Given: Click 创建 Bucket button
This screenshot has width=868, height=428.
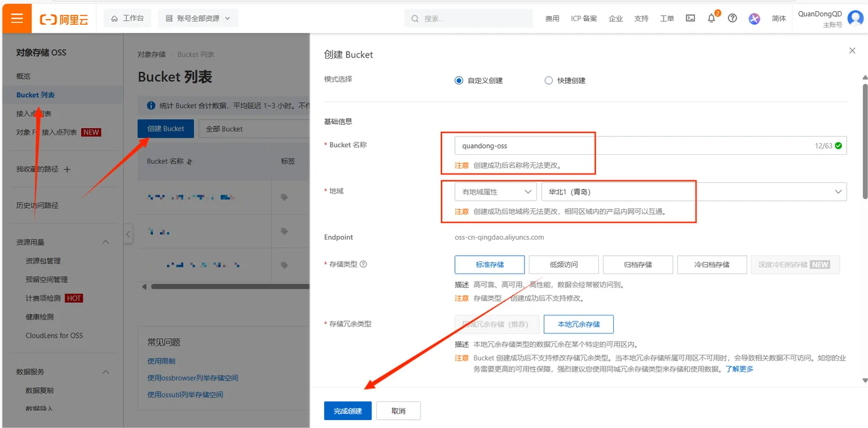Looking at the screenshot, I should point(166,129).
